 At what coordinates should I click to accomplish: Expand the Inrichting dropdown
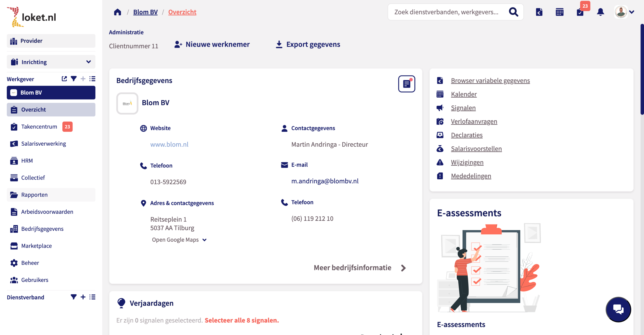(88, 62)
